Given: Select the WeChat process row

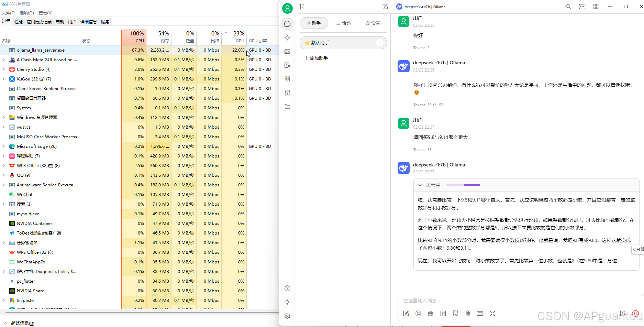Looking at the screenshot, I should click(x=139, y=194).
